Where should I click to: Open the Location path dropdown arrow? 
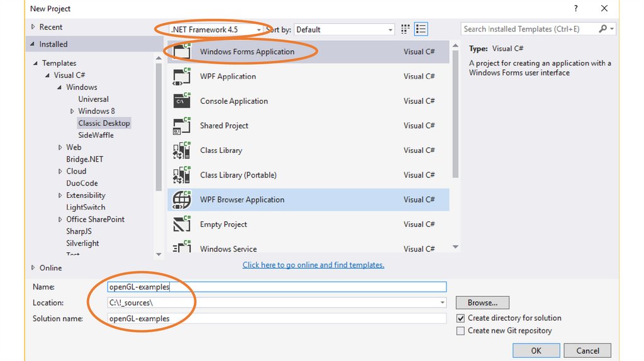(x=442, y=303)
